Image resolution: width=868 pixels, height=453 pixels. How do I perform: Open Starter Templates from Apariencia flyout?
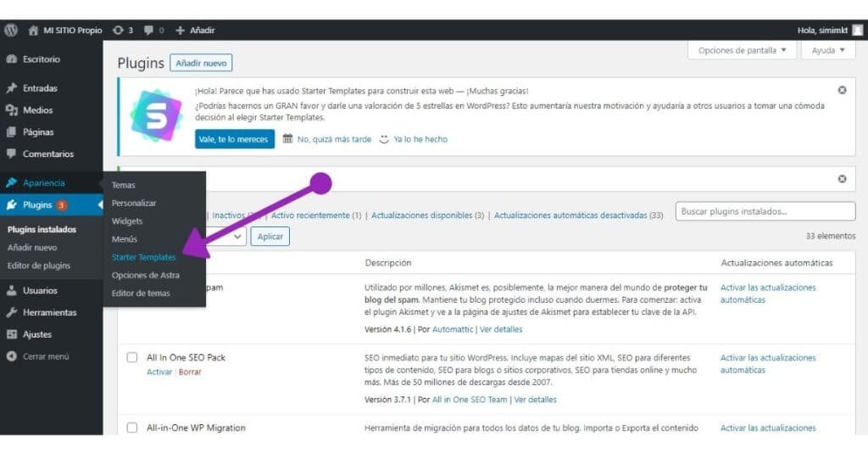coord(143,258)
